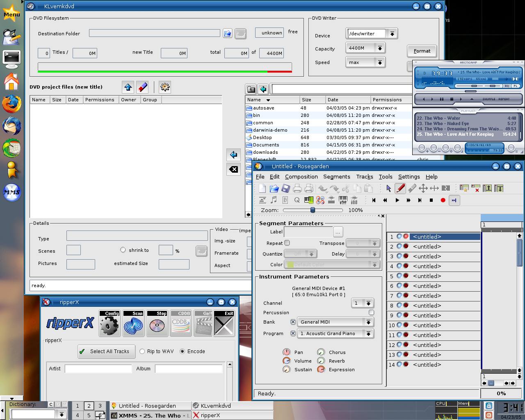Click the Label ellipsis button in Segment Parameters
This screenshot has width=525, height=420.
tap(338, 232)
